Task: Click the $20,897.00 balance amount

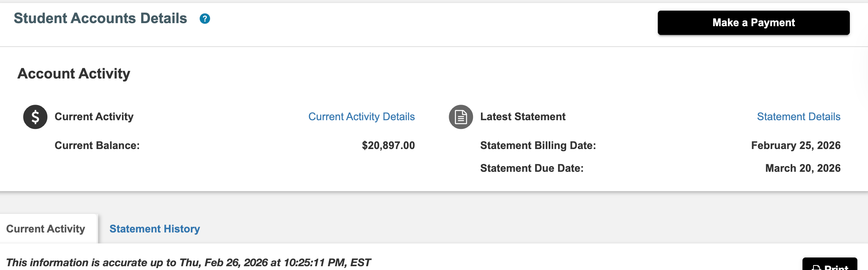Action: pyautogui.click(x=388, y=146)
